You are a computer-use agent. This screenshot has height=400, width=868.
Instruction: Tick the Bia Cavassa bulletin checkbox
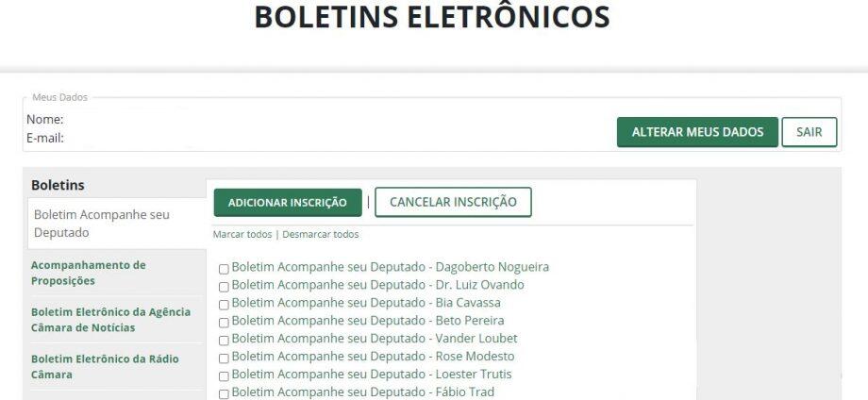pos(224,305)
